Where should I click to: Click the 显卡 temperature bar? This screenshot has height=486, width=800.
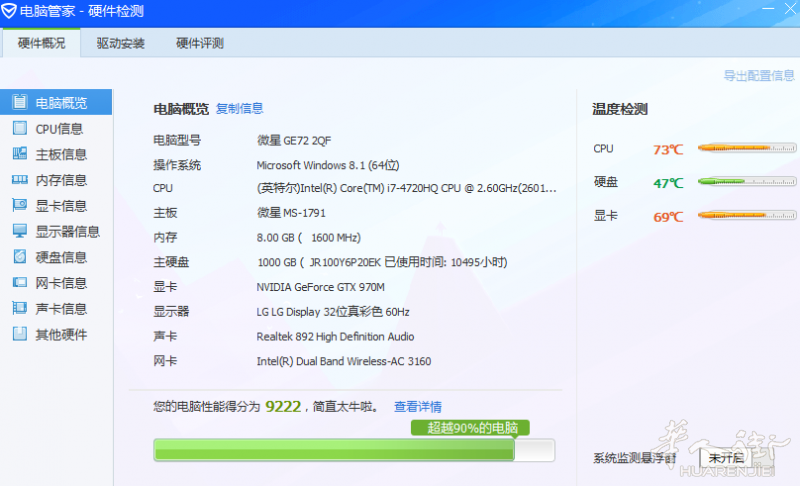coord(747,215)
